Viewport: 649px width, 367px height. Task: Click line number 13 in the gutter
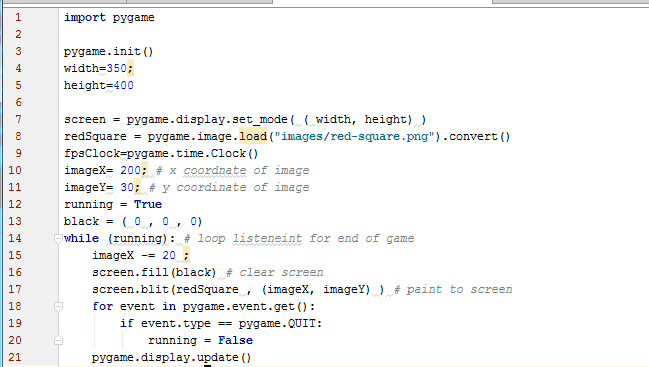[14, 221]
